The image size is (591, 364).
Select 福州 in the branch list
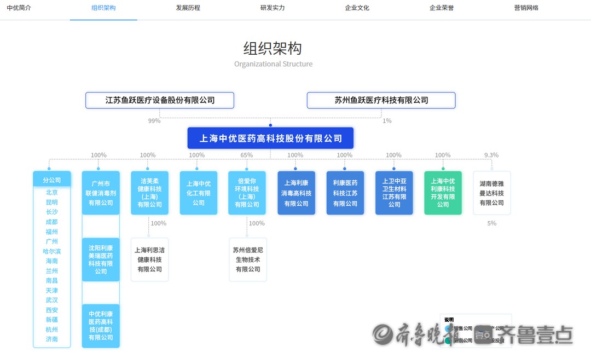pos(51,232)
